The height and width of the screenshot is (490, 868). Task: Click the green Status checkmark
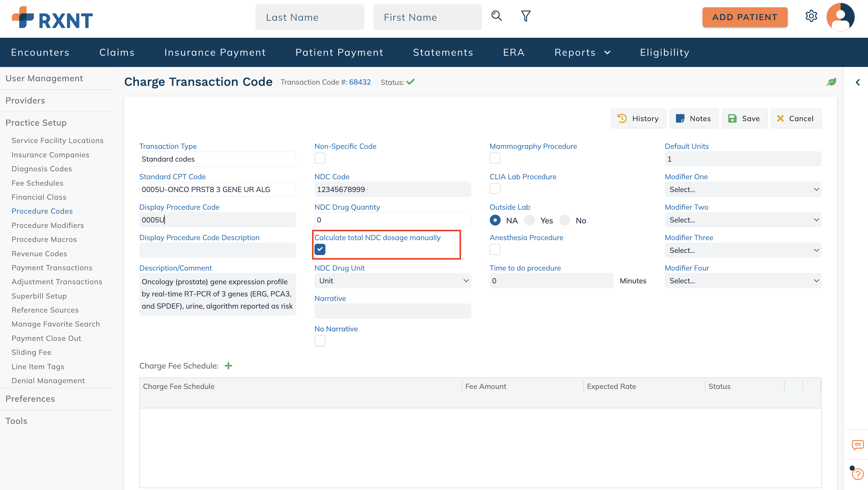410,82
